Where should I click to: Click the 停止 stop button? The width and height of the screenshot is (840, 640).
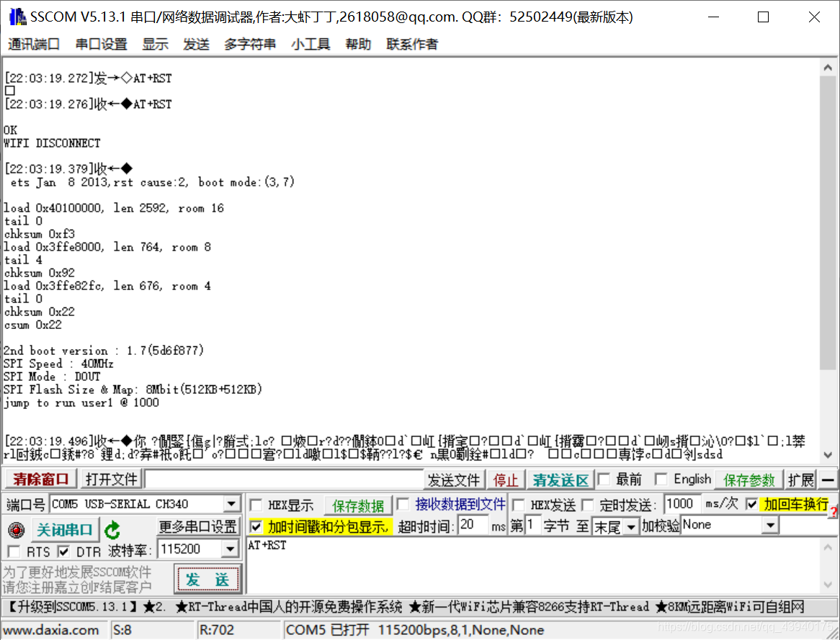[x=506, y=479]
